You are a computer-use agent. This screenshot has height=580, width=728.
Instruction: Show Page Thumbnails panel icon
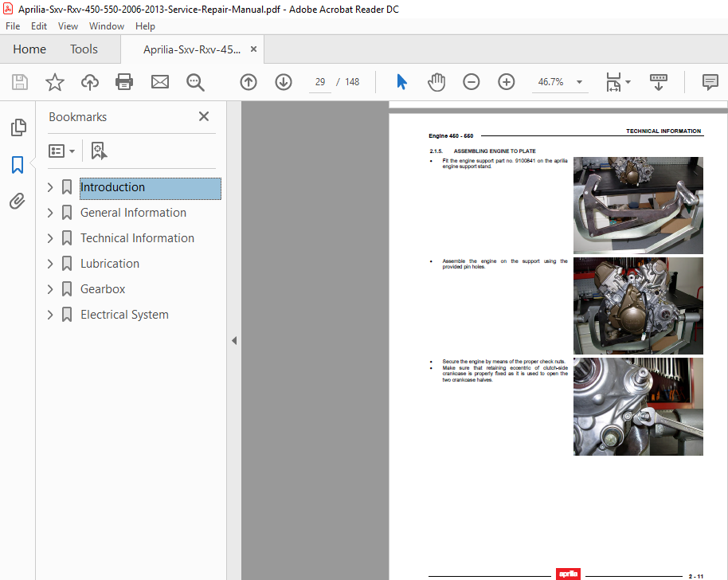[18, 127]
